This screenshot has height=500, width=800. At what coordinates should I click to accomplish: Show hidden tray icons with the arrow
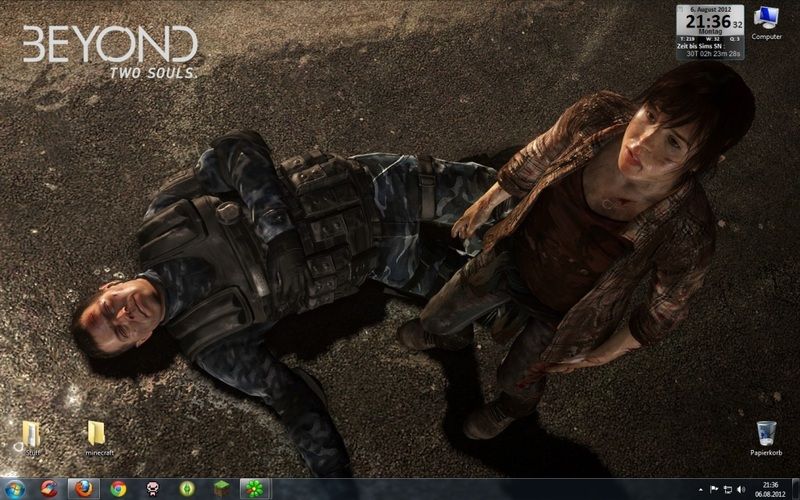[x=701, y=490]
